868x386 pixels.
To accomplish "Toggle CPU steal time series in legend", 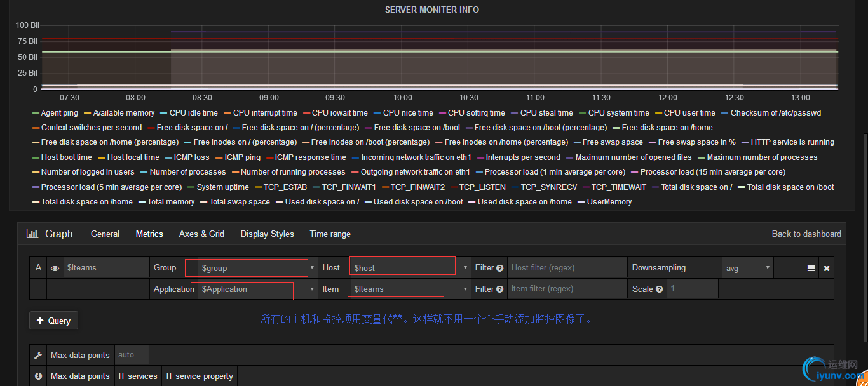I will click(x=546, y=113).
